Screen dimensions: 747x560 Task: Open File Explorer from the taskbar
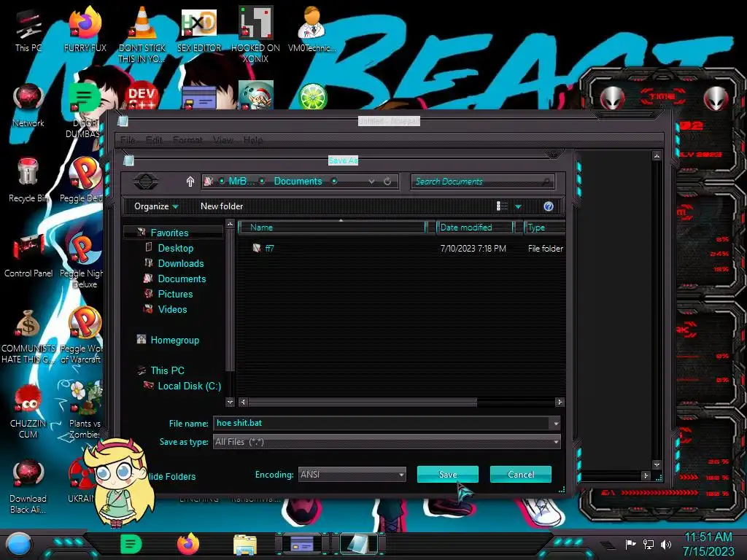(x=245, y=544)
